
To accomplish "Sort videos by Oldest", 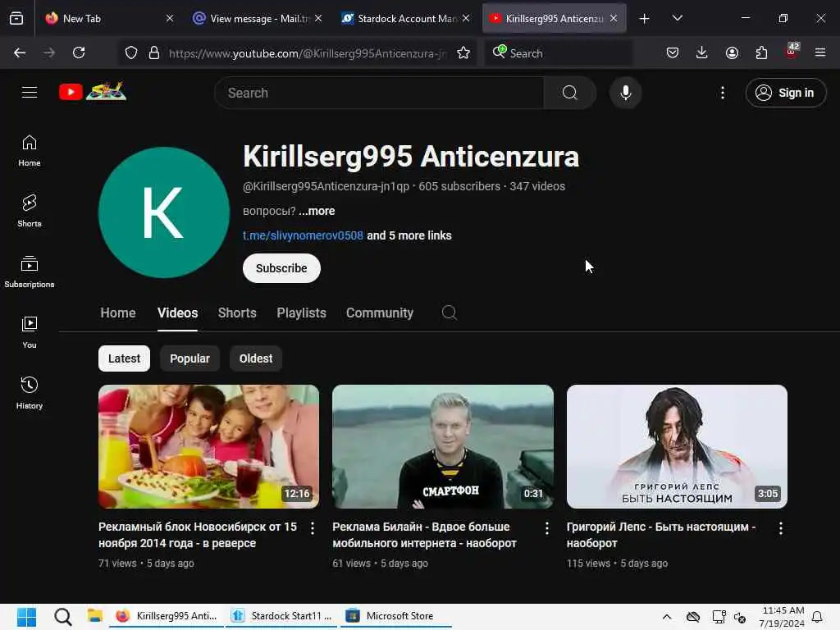I will [256, 358].
